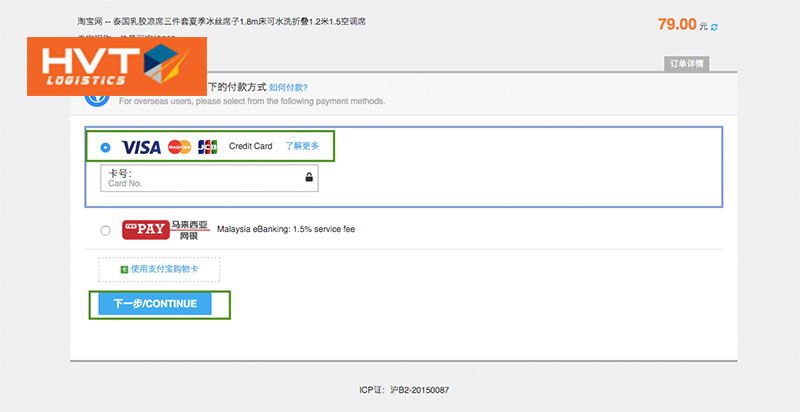800x412 pixels.
Task: Open the 了解更多 learn more link
Action: 302,146
